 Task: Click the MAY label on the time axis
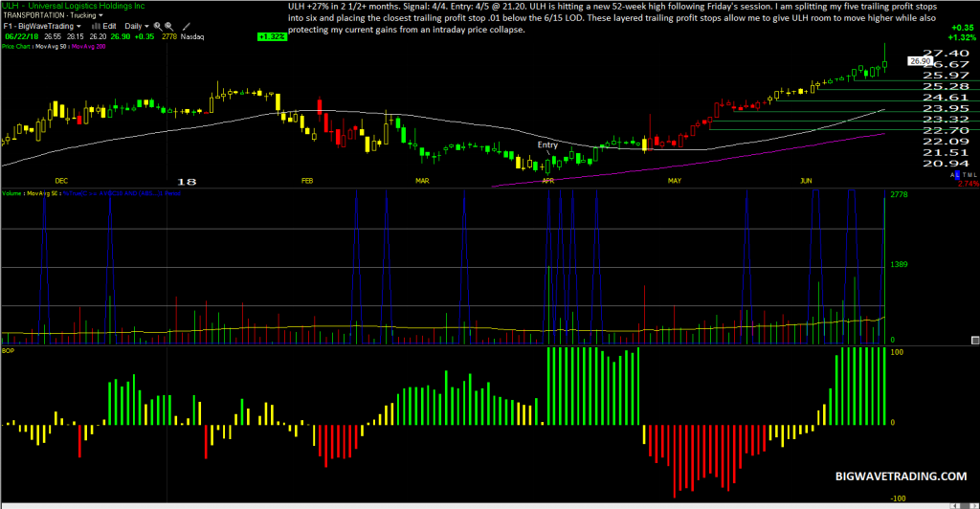(675, 181)
